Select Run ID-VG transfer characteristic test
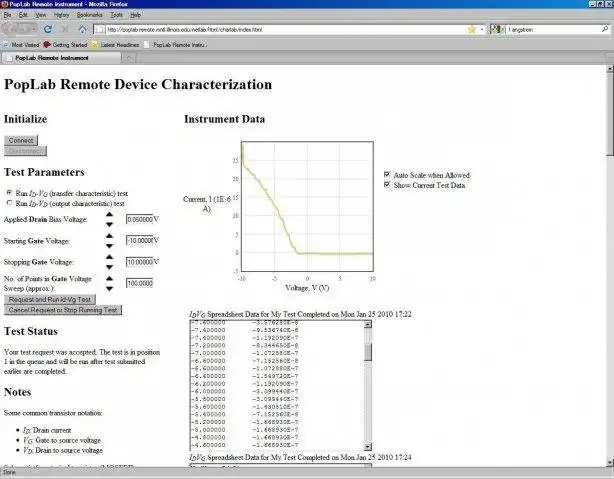This screenshot has width=614, height=479. tap(9, 193)
